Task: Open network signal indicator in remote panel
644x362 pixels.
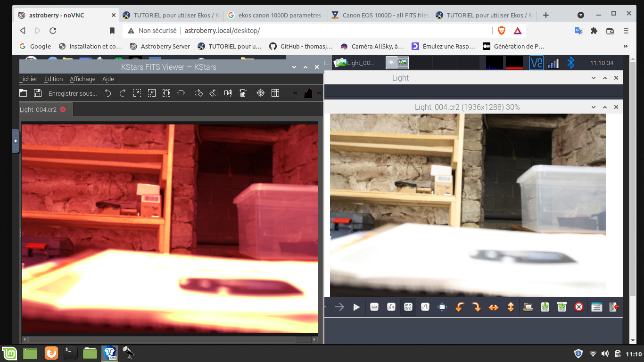Action: 553,63
